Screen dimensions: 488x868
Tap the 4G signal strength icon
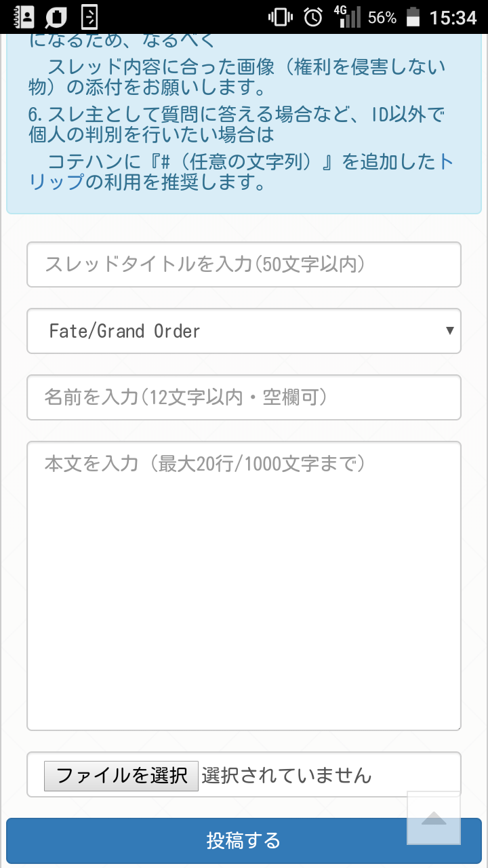pyautogui.click(x=347, y=16)
